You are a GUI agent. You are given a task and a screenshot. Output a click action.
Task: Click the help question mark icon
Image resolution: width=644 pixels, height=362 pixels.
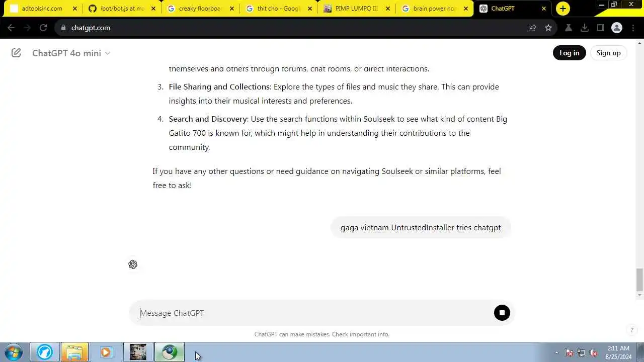[x=631, y=330]
